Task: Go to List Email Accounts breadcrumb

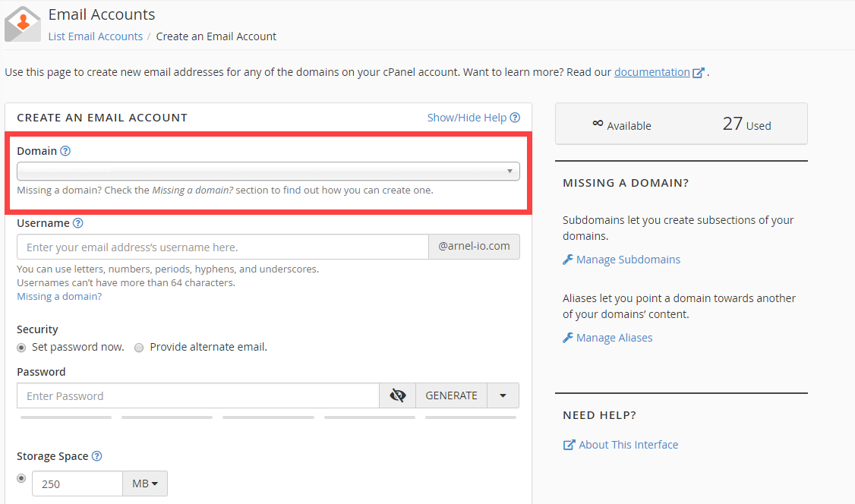Action: pyautogui.click(x=95, y=36)
